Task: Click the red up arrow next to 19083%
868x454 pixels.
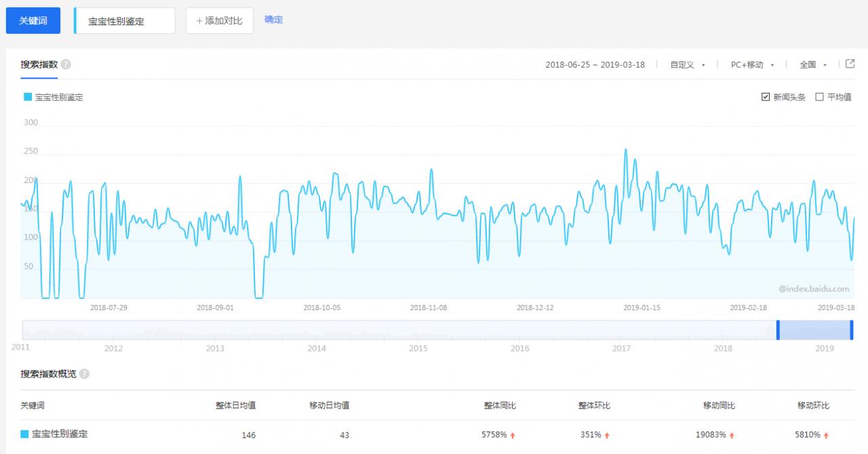Action: 732,435
